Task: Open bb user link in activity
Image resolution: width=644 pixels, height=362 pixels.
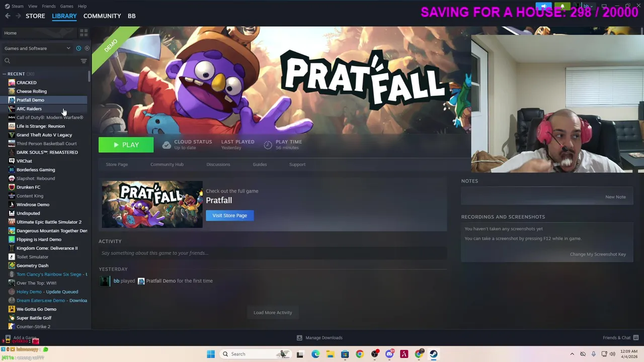Action: (x=116, y=281)
